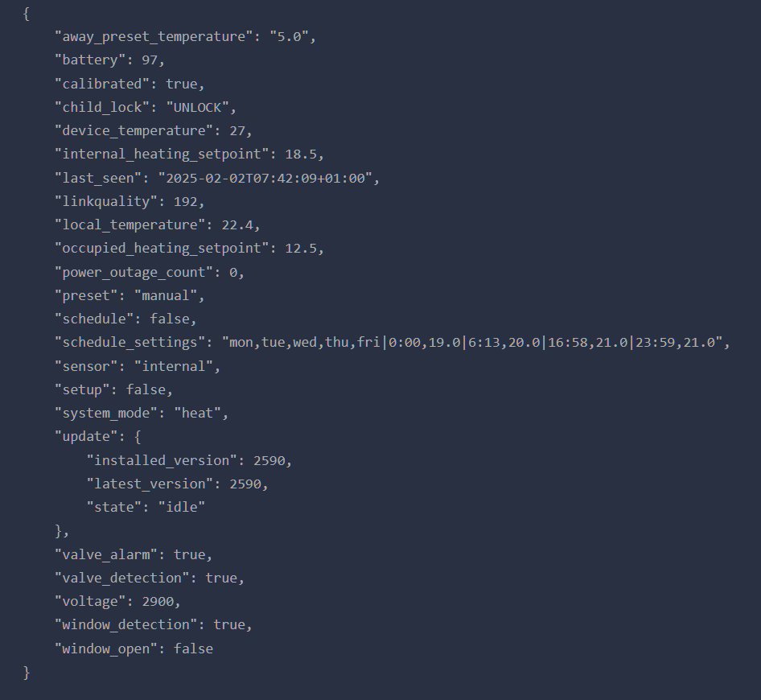This screenshot has width=761, height=700.
Task: Click the "heat" system_mode value
Action: click(198, 413)
